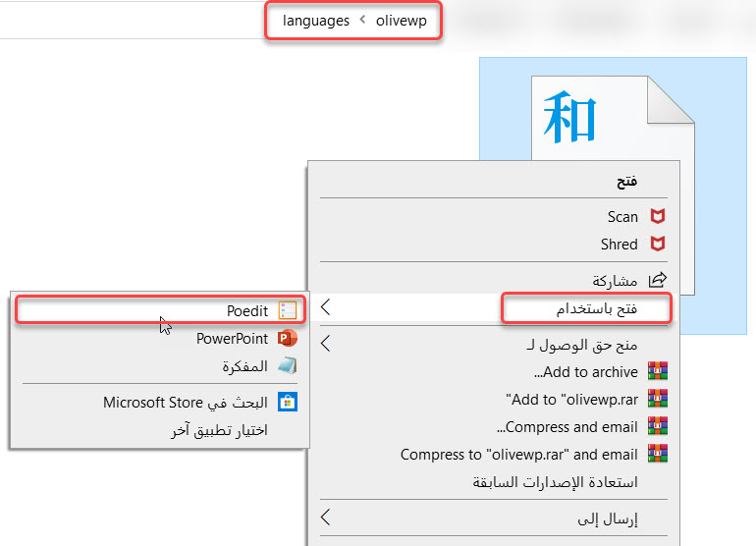Click the share icon beside مشاركة
Screen dimensions: 756x546
(658, 280)
